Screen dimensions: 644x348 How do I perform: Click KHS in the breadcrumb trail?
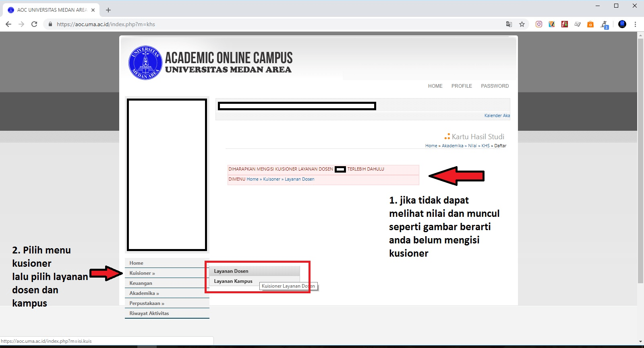click(x=485, y=146)
